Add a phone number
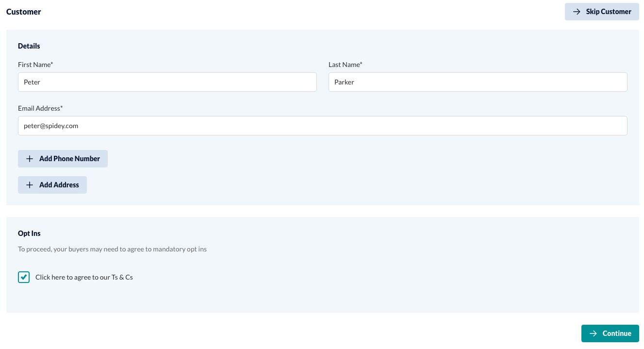Screen dimensions: 644x349 click(63, 159)
